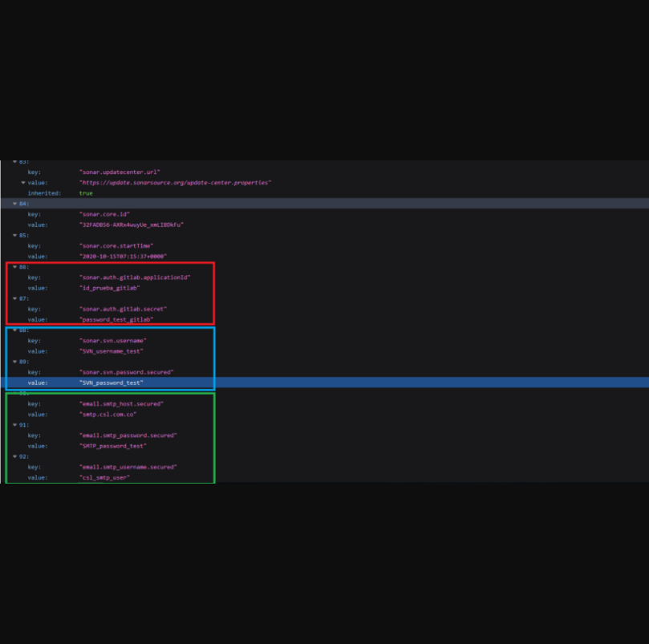The image size is (649, 644).
Task: Collapse the update-center URL value arrow
Action: click(x=22, y=183)
